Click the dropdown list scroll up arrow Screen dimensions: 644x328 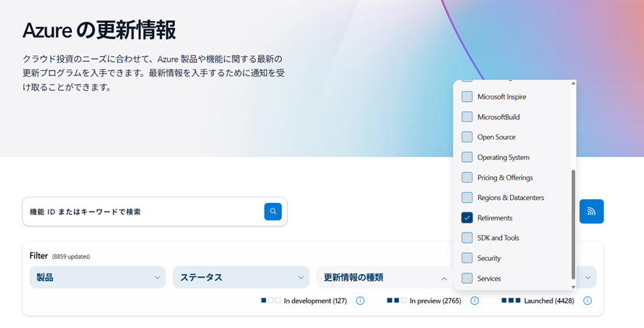click(573, 83)
